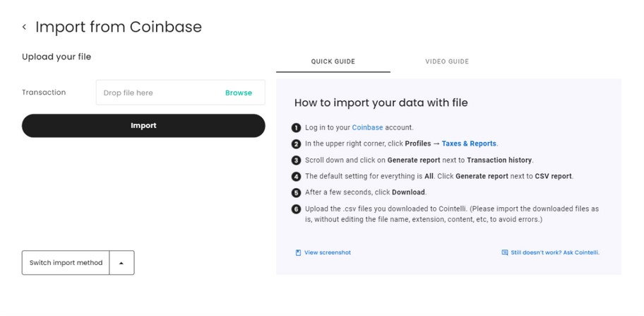Click the step 5 number badge
The height and width of the screenshot is (316, 644).
[296, 192]
